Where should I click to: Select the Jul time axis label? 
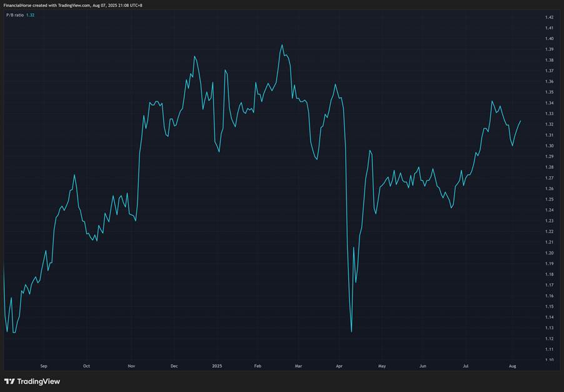tap(465, 366)
